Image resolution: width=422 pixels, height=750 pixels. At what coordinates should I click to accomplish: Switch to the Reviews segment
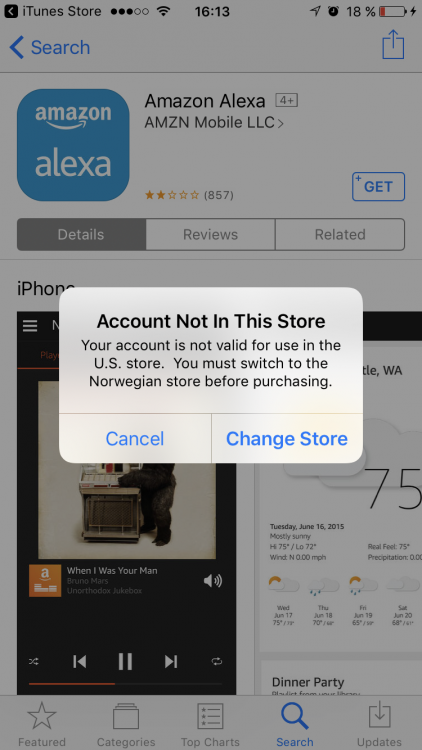pos(211,234)
